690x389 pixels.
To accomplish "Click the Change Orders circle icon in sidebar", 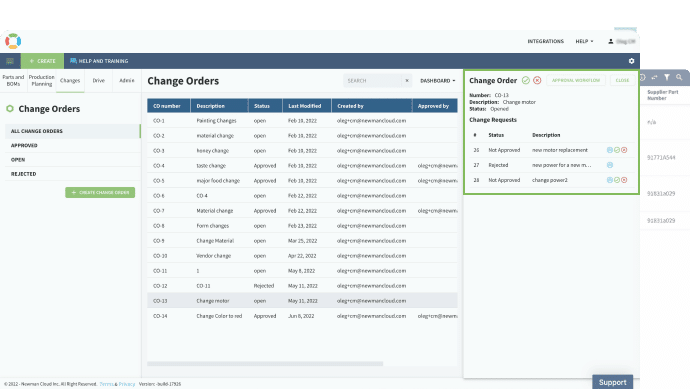I will point(10,109).
